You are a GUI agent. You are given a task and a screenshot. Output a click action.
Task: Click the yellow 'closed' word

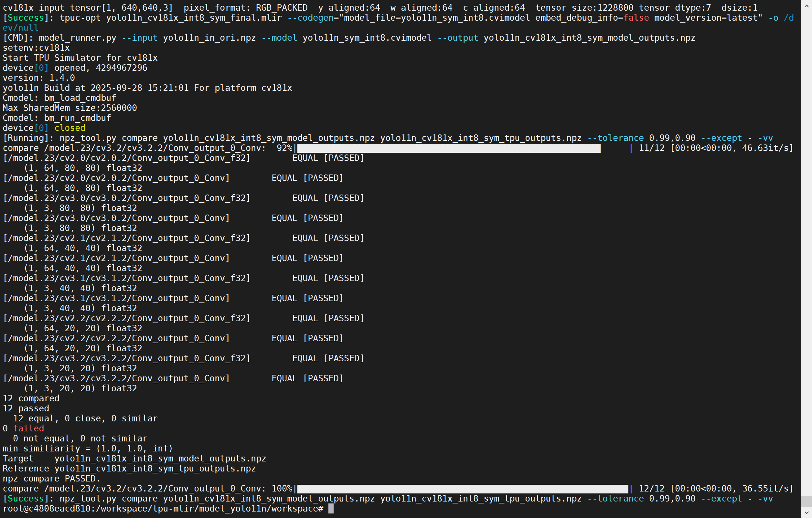pos(70,128)
